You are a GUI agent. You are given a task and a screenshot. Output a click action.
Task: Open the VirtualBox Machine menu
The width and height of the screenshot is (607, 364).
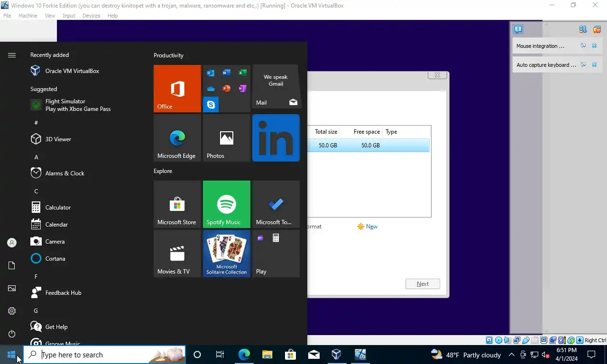pyautogui.click(x=28, y=16)
